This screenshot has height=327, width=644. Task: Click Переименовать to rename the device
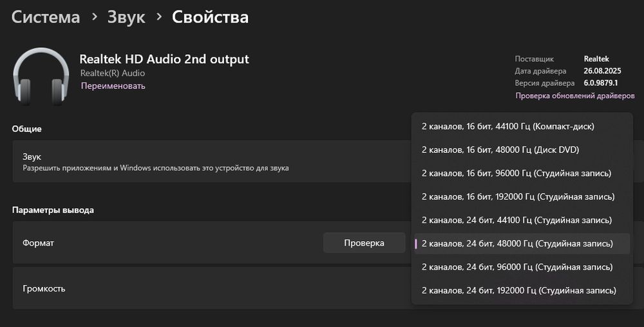(113, 86)
